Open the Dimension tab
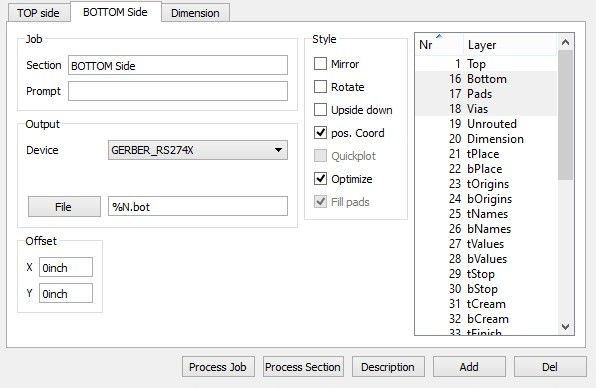 pos(195,13)
